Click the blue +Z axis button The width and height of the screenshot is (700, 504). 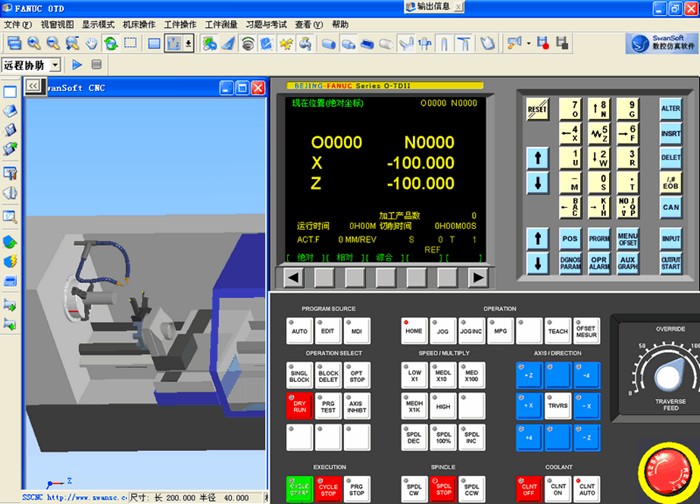point(529,375)
